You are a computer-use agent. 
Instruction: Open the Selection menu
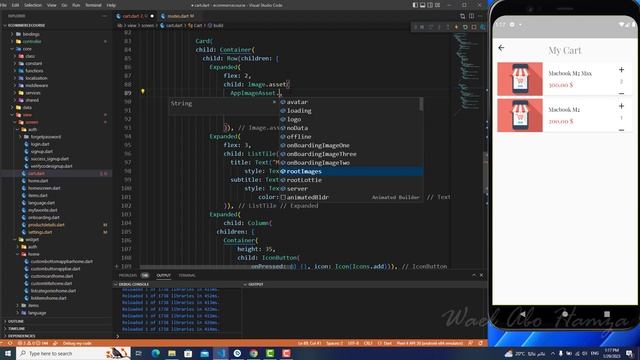point(33,5)
